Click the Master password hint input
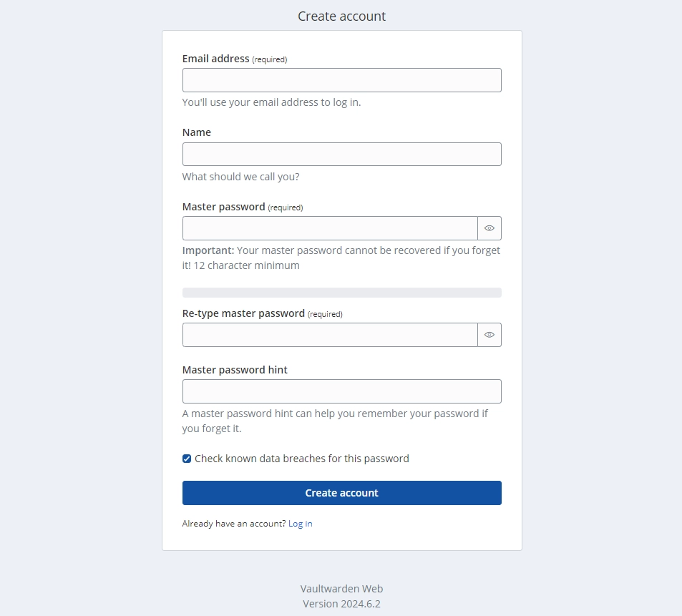682x616 pixels. (341, 391)
